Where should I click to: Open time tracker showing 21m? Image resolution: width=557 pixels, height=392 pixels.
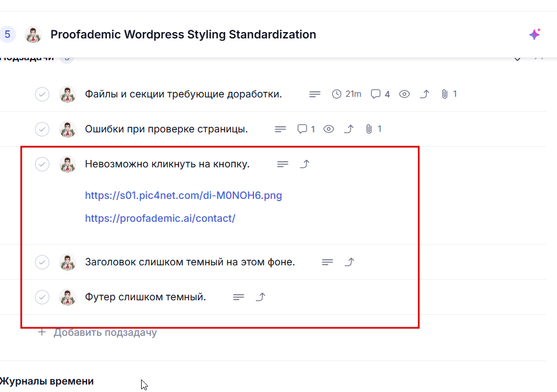coord(346,94)
